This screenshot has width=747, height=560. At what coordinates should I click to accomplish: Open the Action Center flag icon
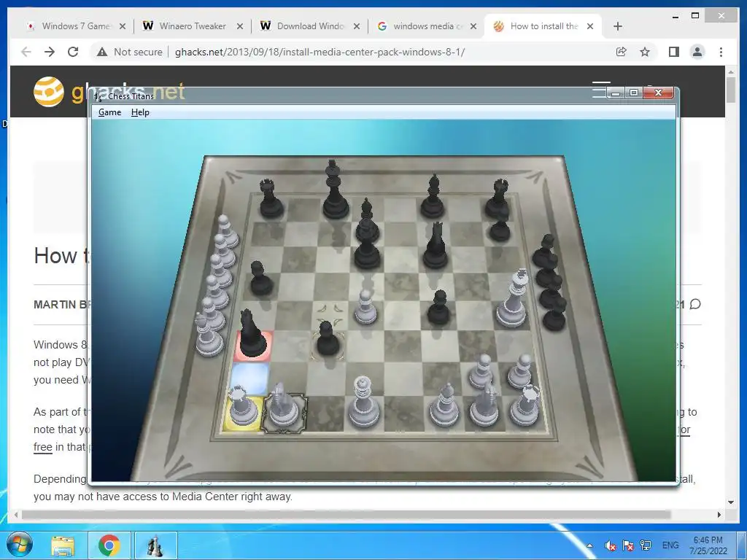point(628,545)
